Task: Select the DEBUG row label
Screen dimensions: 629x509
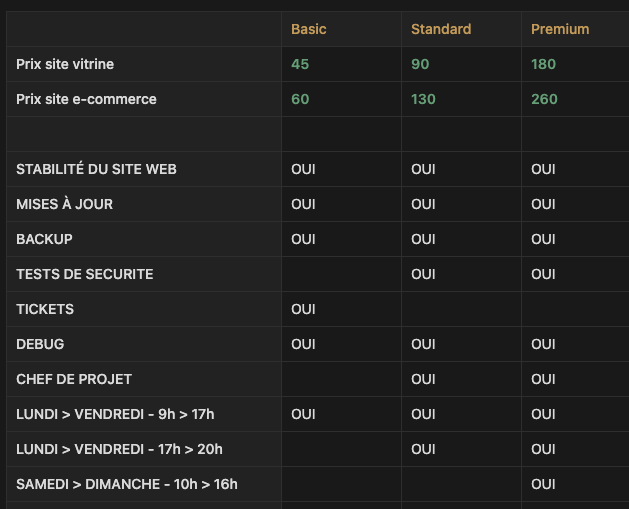Action: pos(40,344)
